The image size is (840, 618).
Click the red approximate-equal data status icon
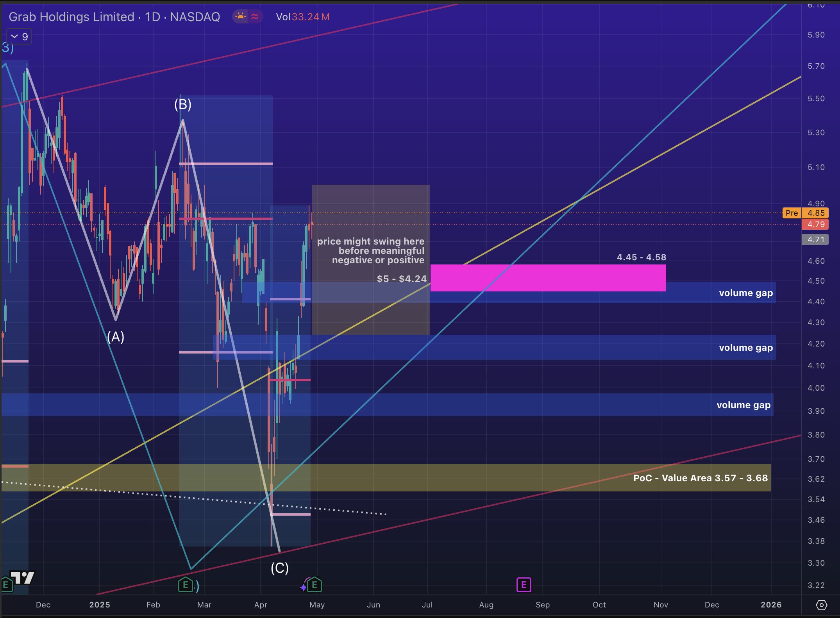click(255, 16)
